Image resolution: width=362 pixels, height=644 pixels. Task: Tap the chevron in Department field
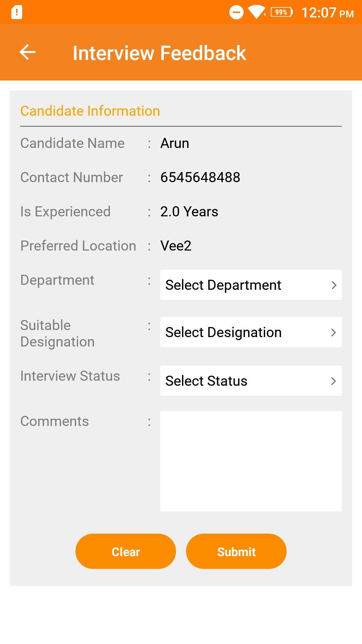click(334, 285)
